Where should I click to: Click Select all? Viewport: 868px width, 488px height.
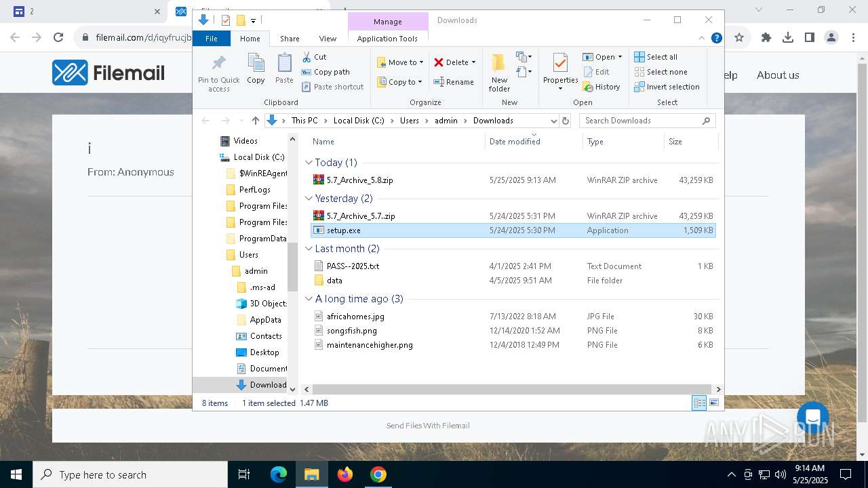point(656,57)
